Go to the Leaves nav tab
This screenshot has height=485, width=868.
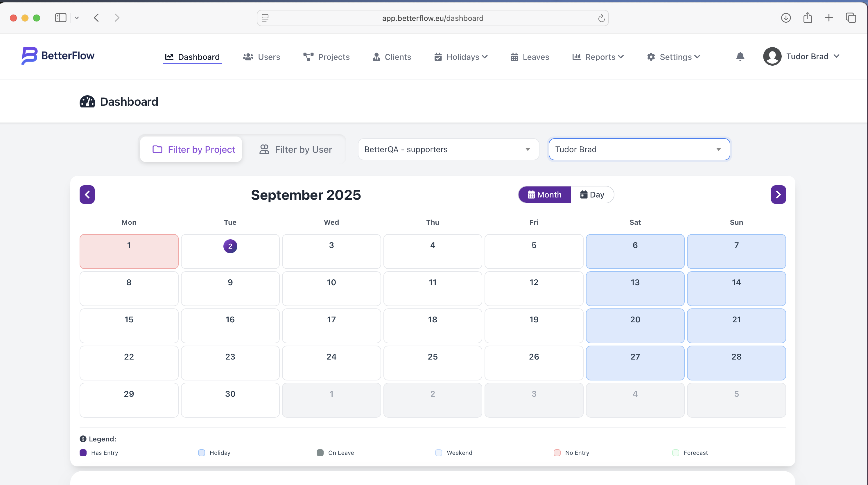tap(530, 57)
